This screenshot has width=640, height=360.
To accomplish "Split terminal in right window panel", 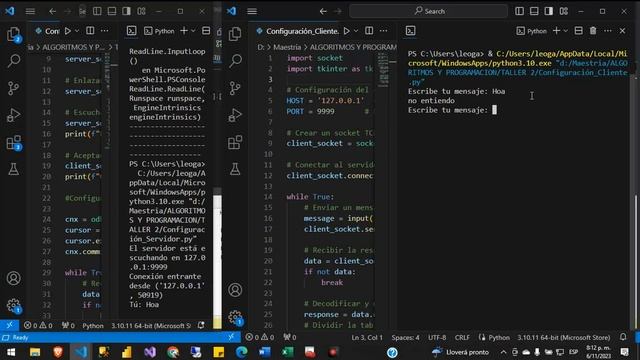I will pyautogui.click(x=578, y=31).
